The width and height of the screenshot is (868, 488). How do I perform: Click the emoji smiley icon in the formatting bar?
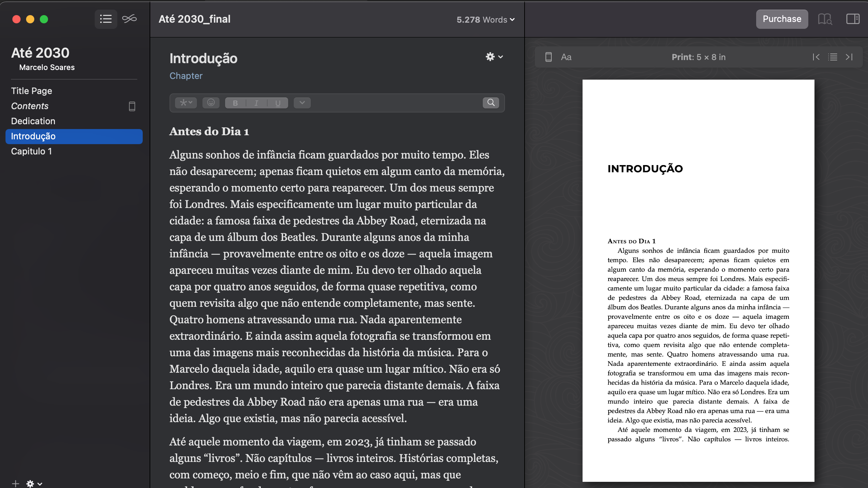[211, 103]
